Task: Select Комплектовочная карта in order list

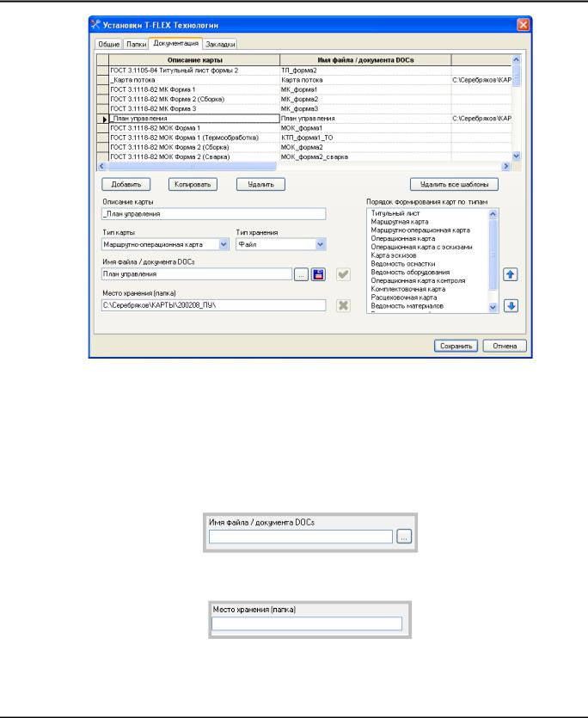Action: 408,289
